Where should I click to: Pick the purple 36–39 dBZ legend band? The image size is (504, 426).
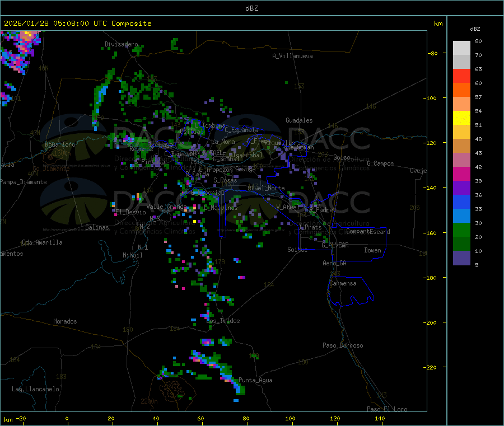[x=461, y=188]
